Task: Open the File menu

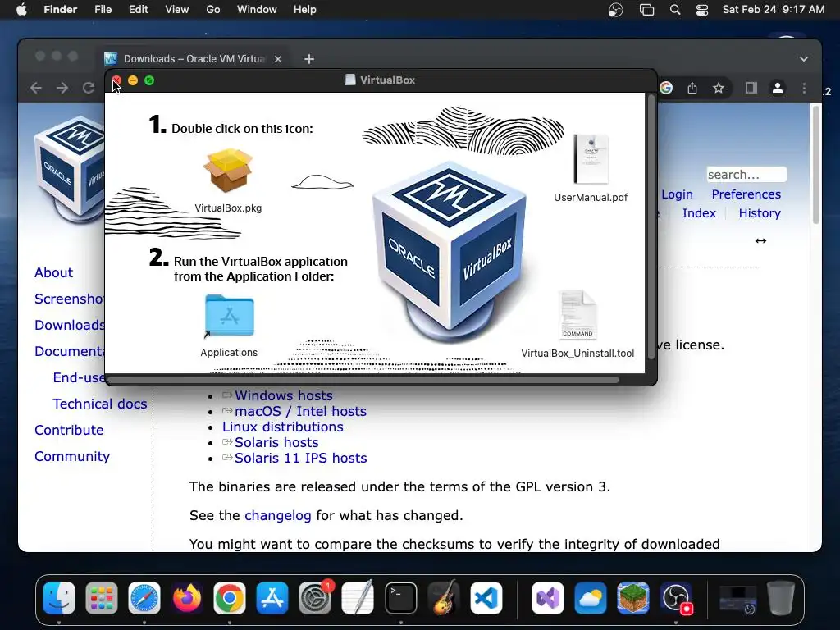Action: tap(103, 10)
